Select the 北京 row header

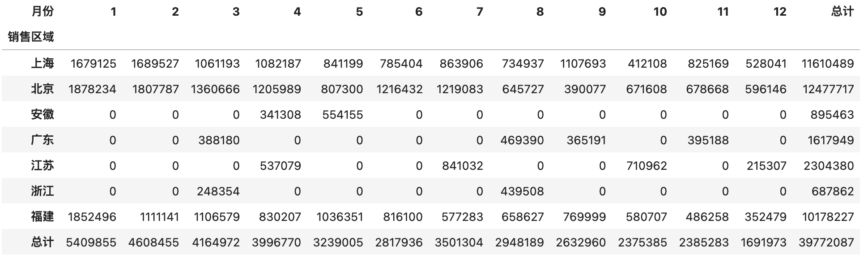(43, 89)
